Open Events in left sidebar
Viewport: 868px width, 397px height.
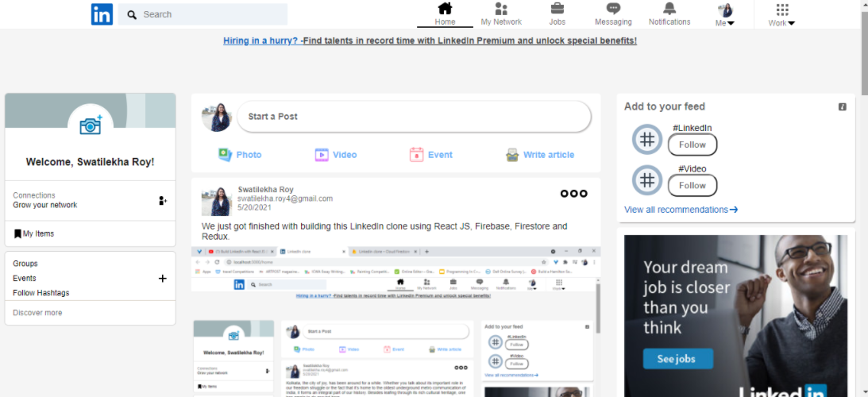pyautogui.click(x=25, y=278)
